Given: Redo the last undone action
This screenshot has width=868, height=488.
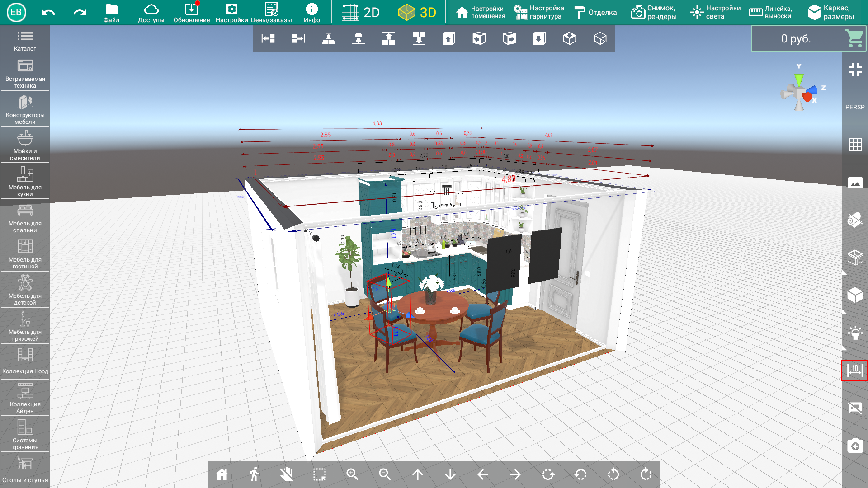Looking at the screenshot, I should (x=80, y=12).
